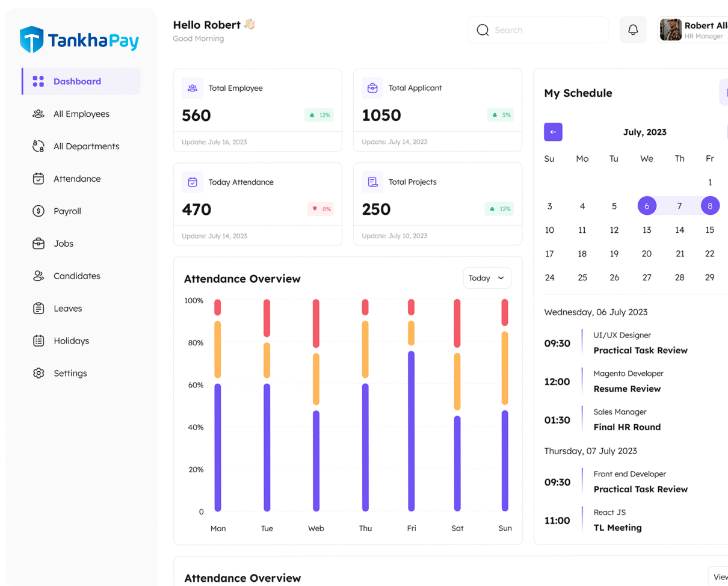Click the Total Applicant briefcase icon
This screenshot has height=586, width=728.
point(372,88)
